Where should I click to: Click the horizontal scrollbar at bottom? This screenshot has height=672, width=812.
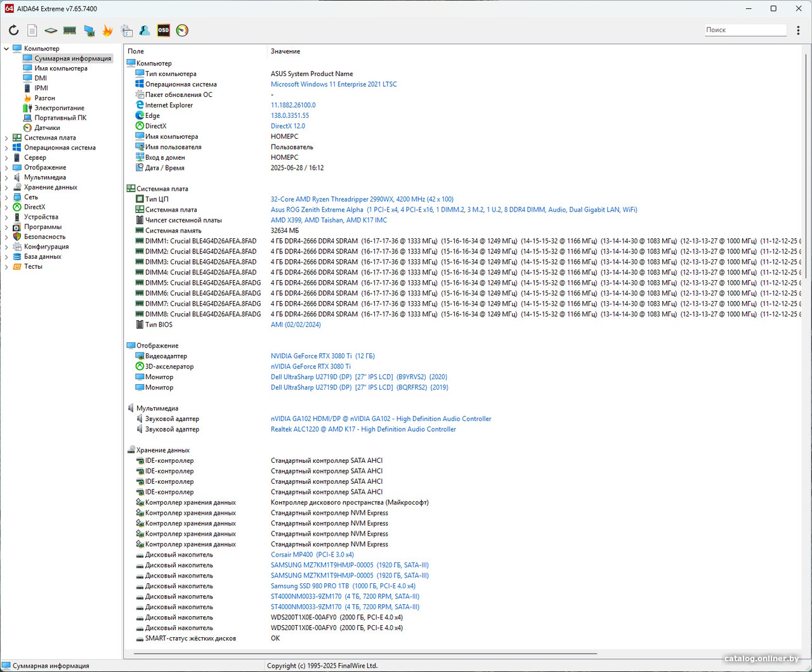pyautogui.click(x=365, y=653)
